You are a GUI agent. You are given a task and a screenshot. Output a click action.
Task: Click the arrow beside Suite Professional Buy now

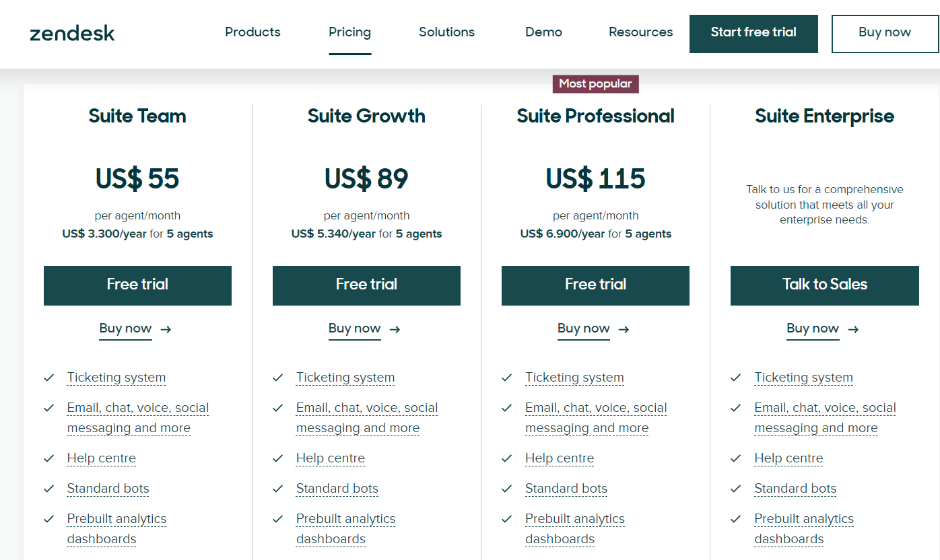click(624, 329)
